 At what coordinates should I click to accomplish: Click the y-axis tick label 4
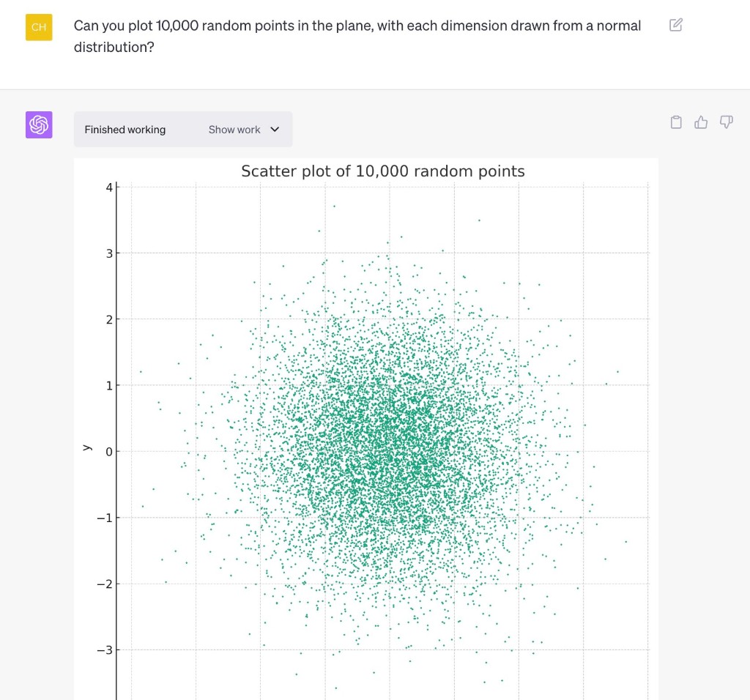tap(108, 187)
